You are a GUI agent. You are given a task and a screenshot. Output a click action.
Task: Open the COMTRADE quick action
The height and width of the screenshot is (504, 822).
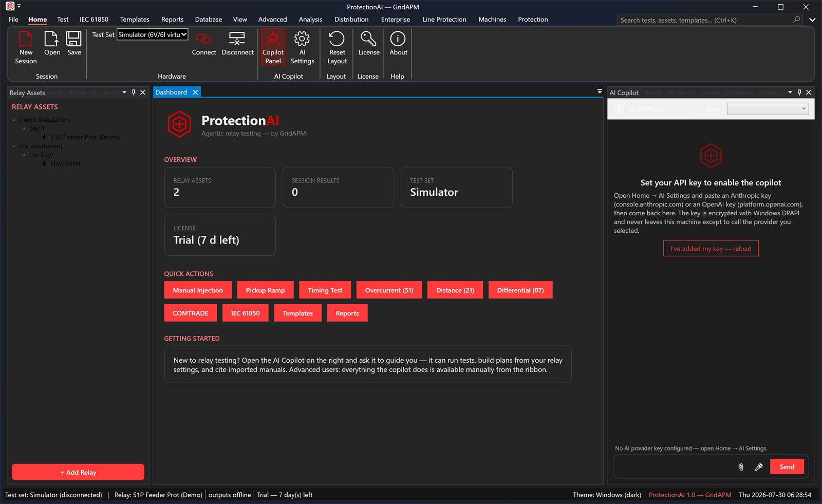(x=191, y=313)
